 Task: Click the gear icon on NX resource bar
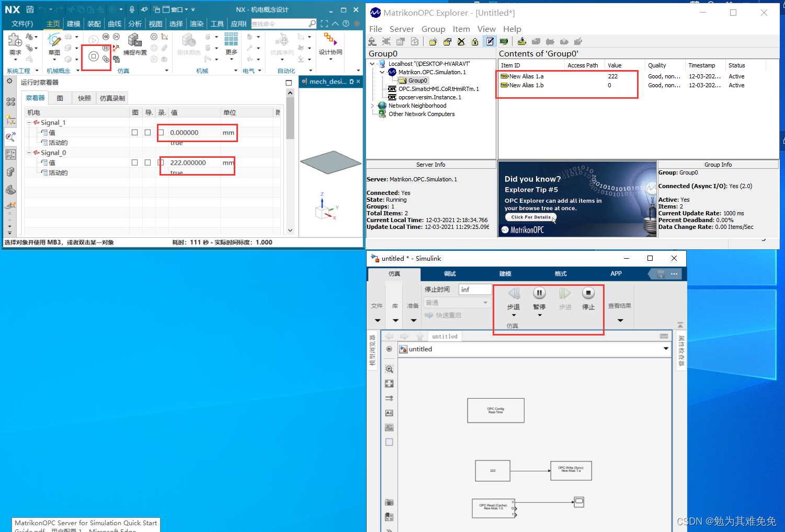pyautogui.click(x=9, y=81)
